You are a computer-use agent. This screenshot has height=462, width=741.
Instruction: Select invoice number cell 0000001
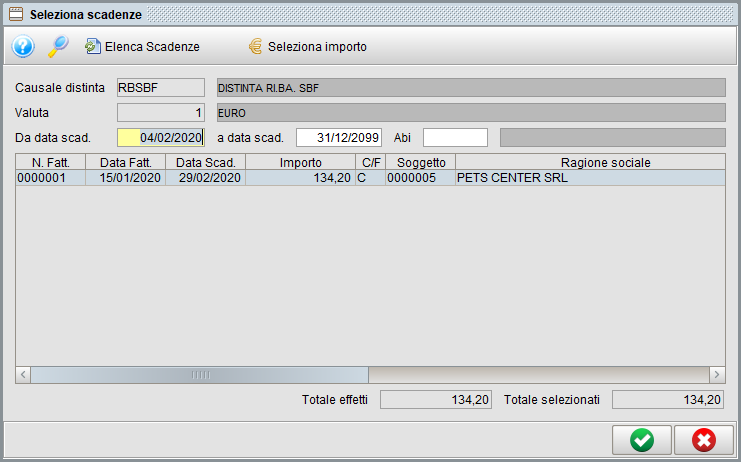click(51, 178)
